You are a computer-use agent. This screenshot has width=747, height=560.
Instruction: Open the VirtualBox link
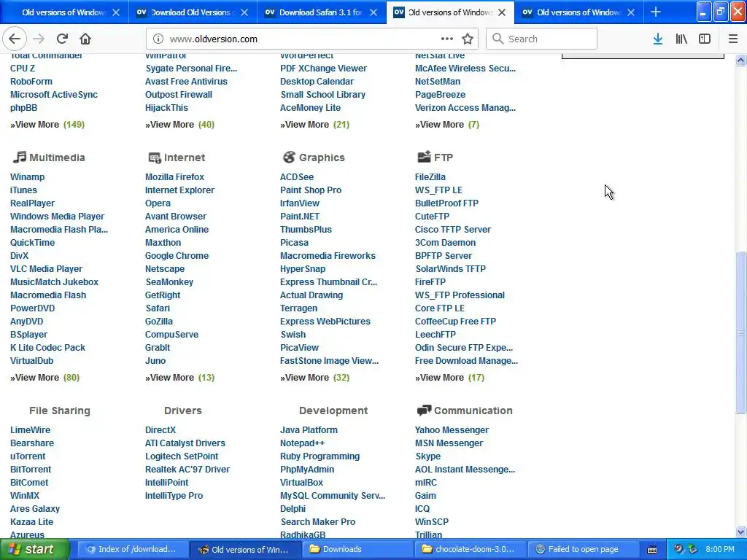(x=301, y=483)
